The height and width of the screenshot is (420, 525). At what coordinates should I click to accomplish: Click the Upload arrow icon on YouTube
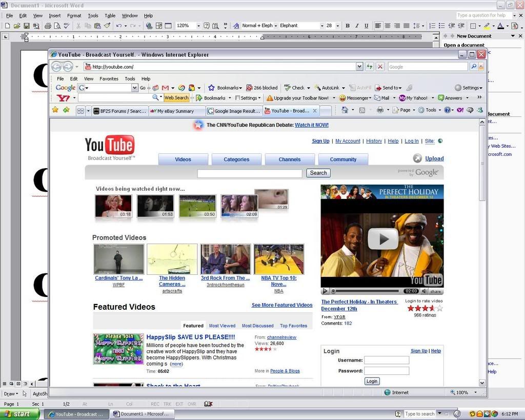tap(417, 158)
